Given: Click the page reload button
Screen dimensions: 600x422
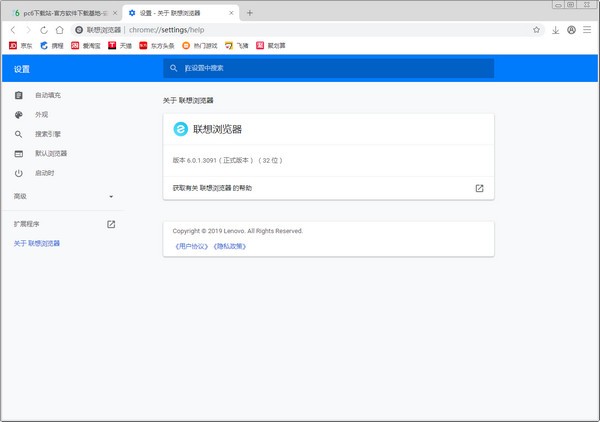Looking at the screenshot, I should tap(45, 30).
